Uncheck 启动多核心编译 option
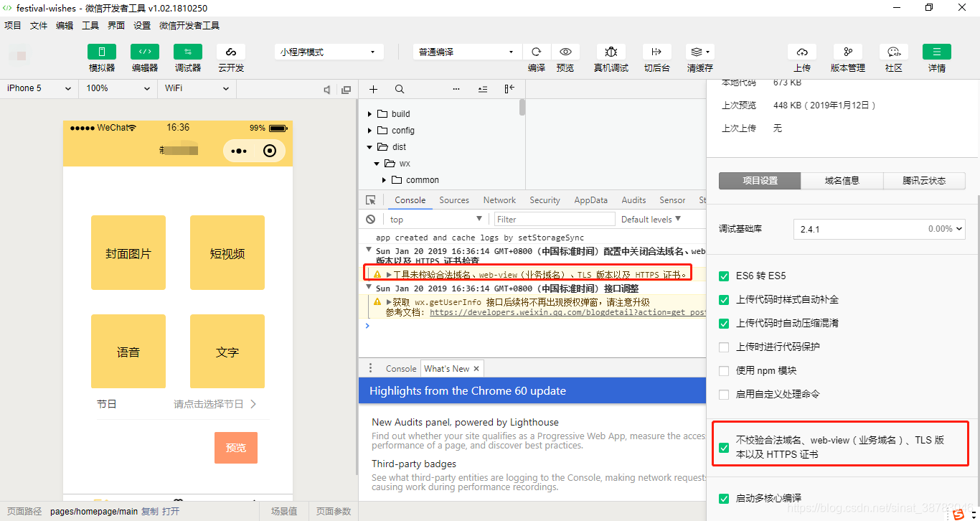The width and height of the screenshot is (980, 521). (x=724, y=498)
